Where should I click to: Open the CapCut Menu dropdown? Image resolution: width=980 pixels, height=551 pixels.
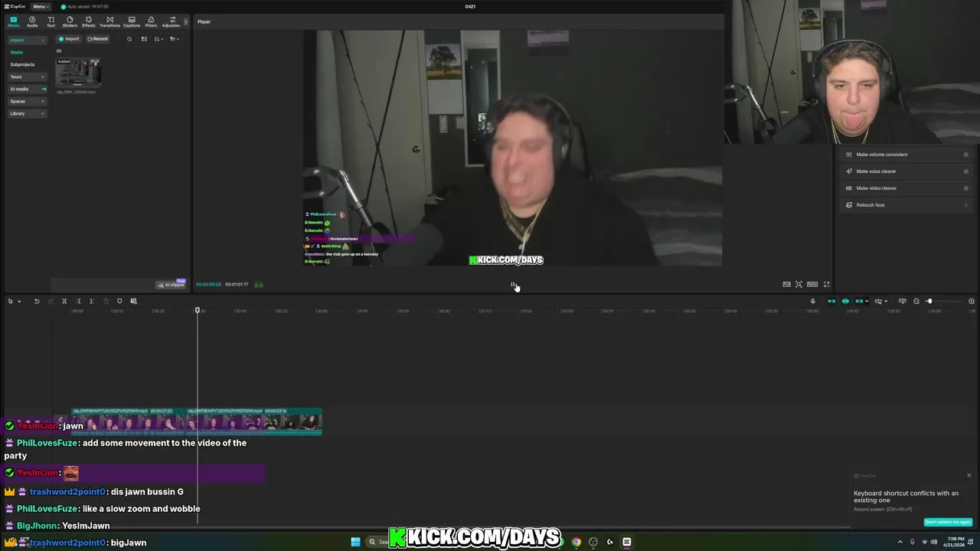pos(41,6)
